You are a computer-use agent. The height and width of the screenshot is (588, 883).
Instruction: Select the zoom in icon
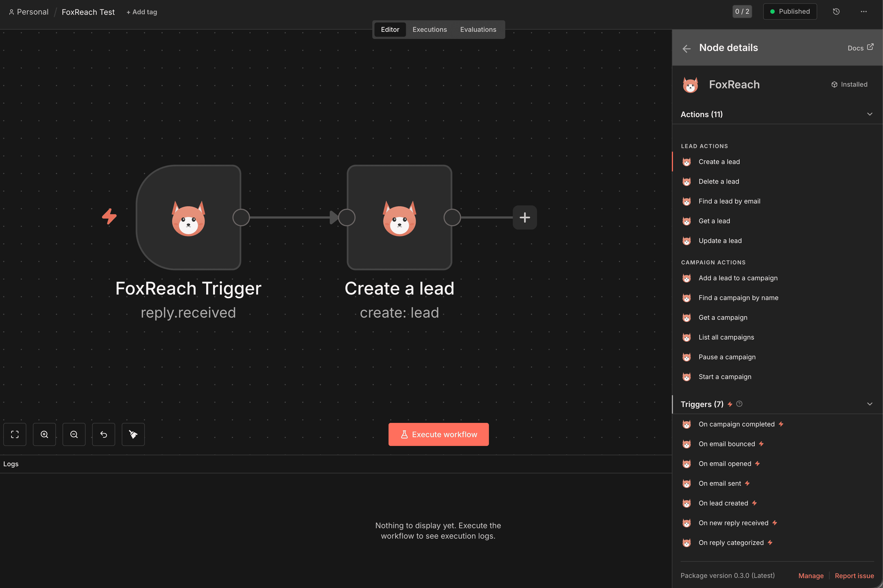click(44, 434)
